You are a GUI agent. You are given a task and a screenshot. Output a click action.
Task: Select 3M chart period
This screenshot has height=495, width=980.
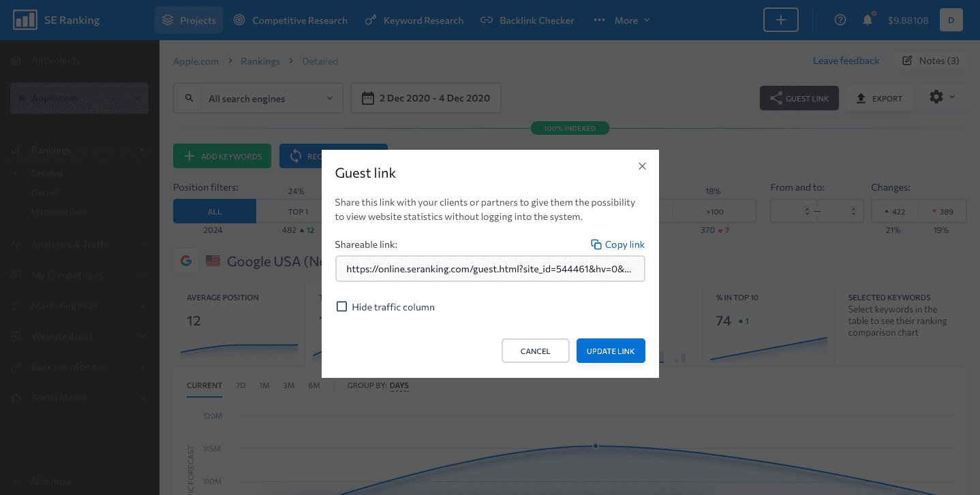tap(289, 385)
